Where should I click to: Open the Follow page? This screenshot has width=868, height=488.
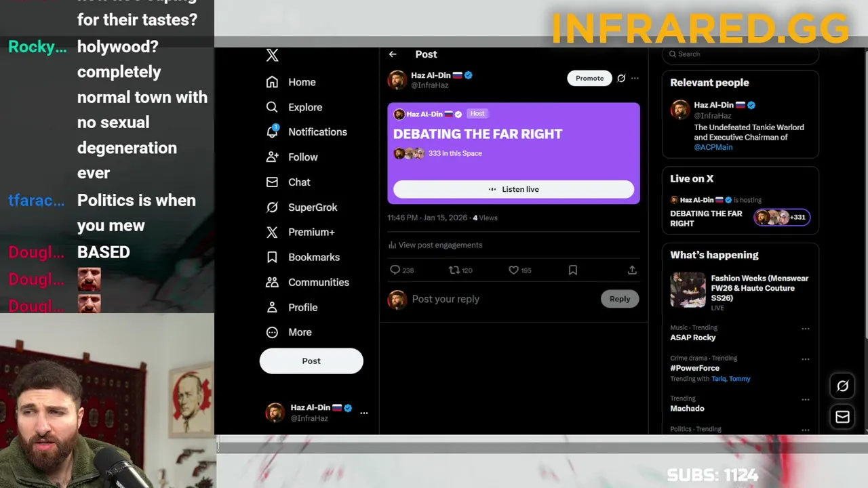point(292,157)
